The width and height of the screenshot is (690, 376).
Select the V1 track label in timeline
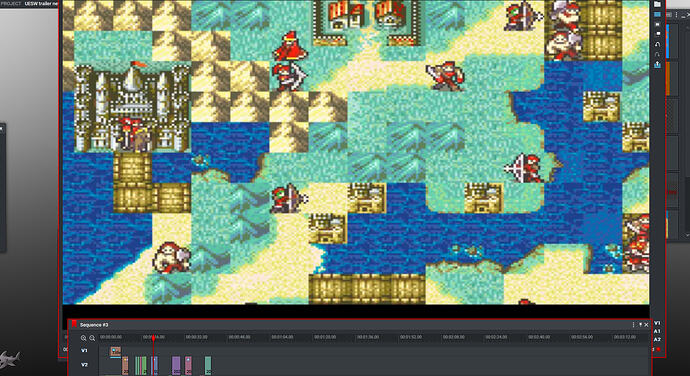coord(84,350)
